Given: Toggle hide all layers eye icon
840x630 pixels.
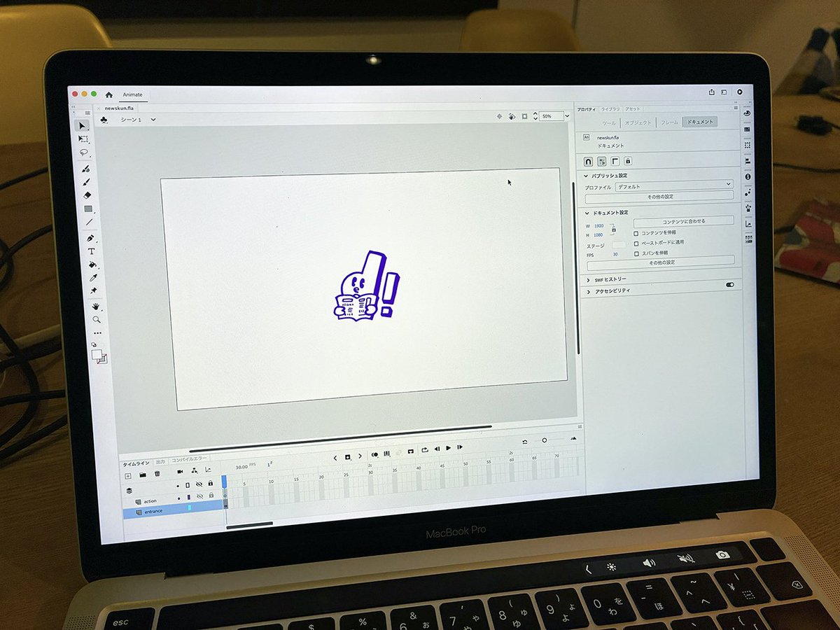Looking at the screenshot, I should coord(199,484).
